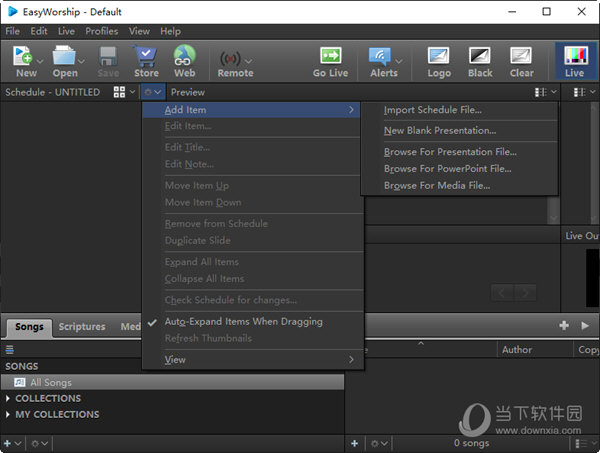Viewport: 600px width, 453px height.
Task: Click the bottom-left gear settings icon
Action: [x=35, y=443]
